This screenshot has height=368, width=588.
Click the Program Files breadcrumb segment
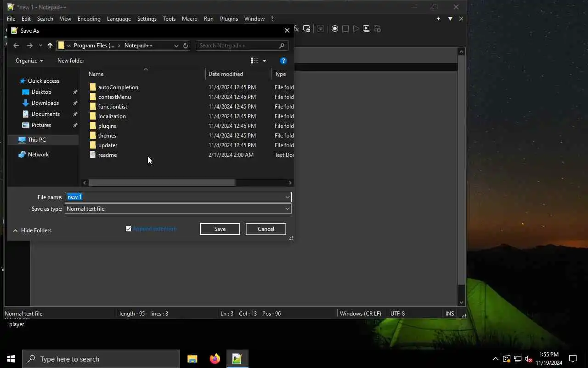point(94,46)
